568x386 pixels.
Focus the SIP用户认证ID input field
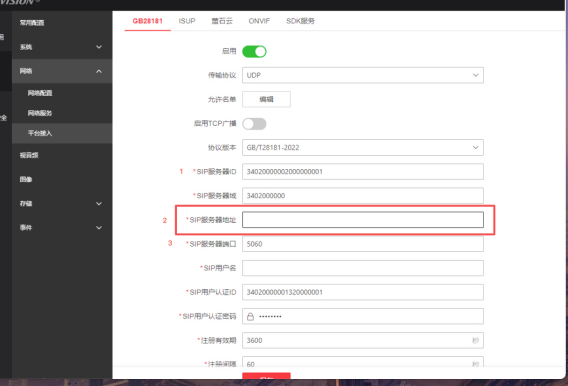pos(363,292)
